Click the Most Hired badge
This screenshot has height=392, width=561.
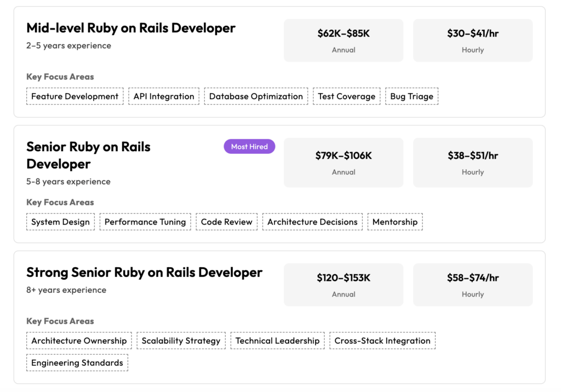click(x=249, y=146)
